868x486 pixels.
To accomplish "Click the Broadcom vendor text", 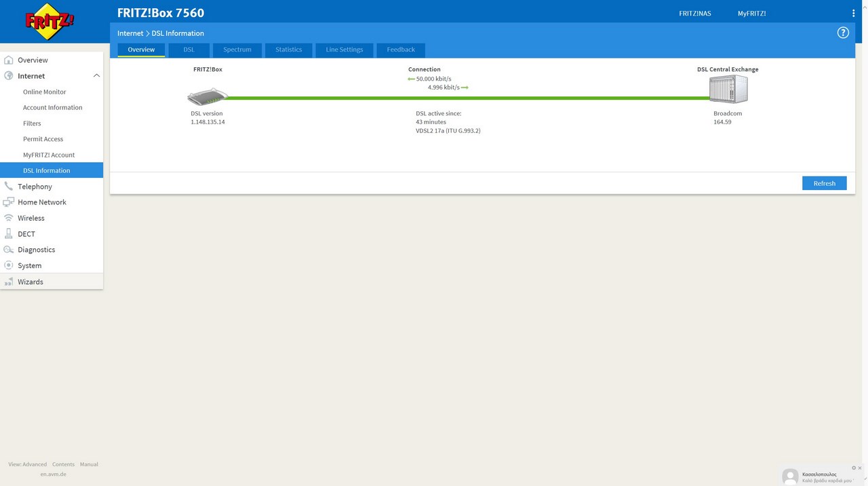I will click(728, 113).
